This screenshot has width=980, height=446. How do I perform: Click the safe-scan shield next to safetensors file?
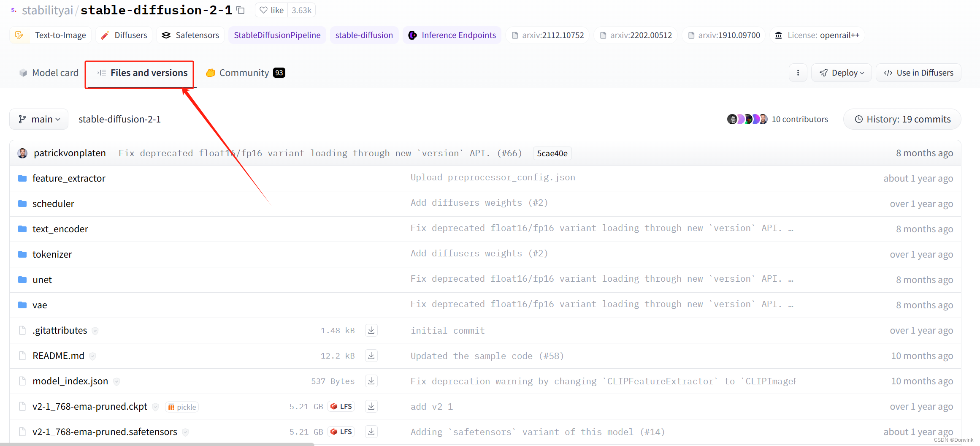pyautogui.click(x=185, y=432)
